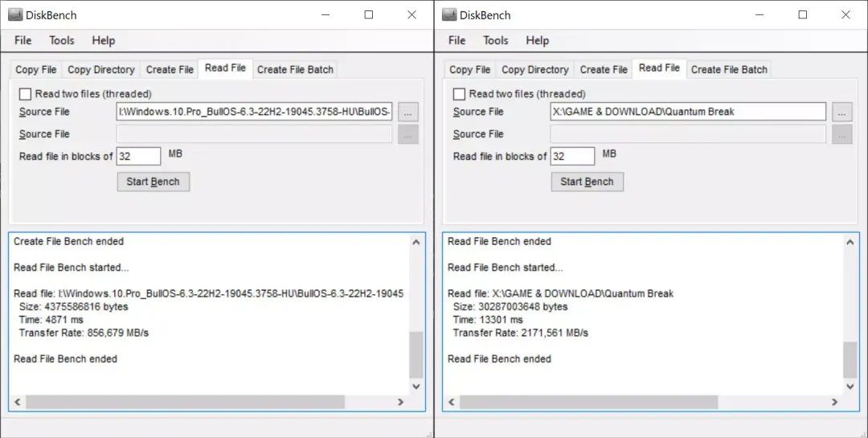Click scroll left arrow in right log pane
This screenshot has width=868, height=438.
[x=451, y=402]
